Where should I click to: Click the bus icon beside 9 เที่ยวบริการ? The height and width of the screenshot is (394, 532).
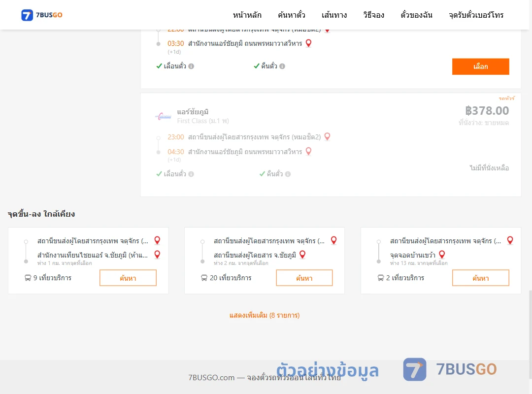28,278
